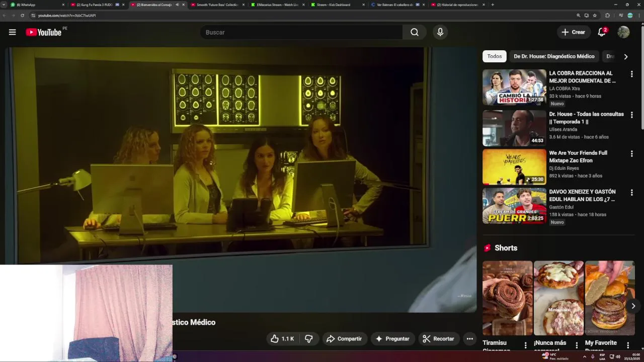Open a new browser tab with plus

click(x=493, y=5)
